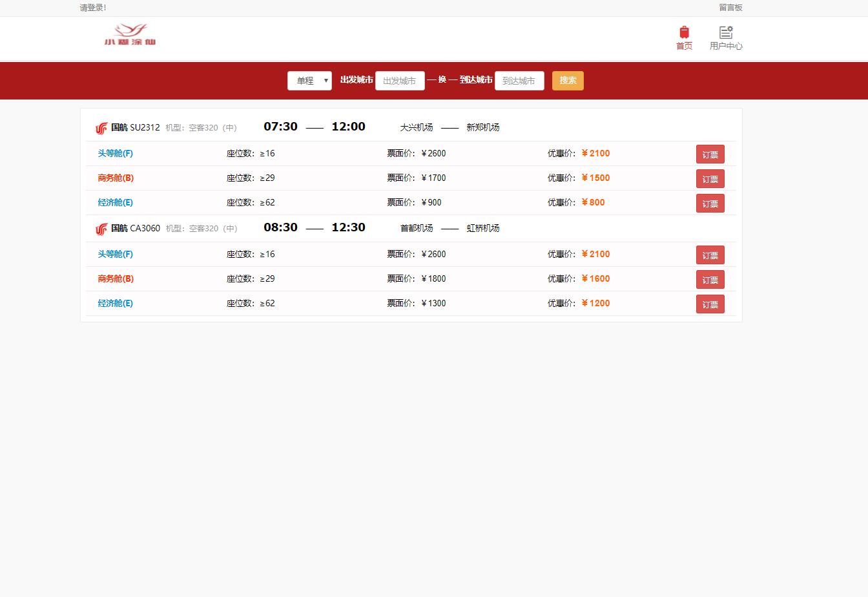
Task: Book first class ticket on flight CA3060
Action: (710, 255)
